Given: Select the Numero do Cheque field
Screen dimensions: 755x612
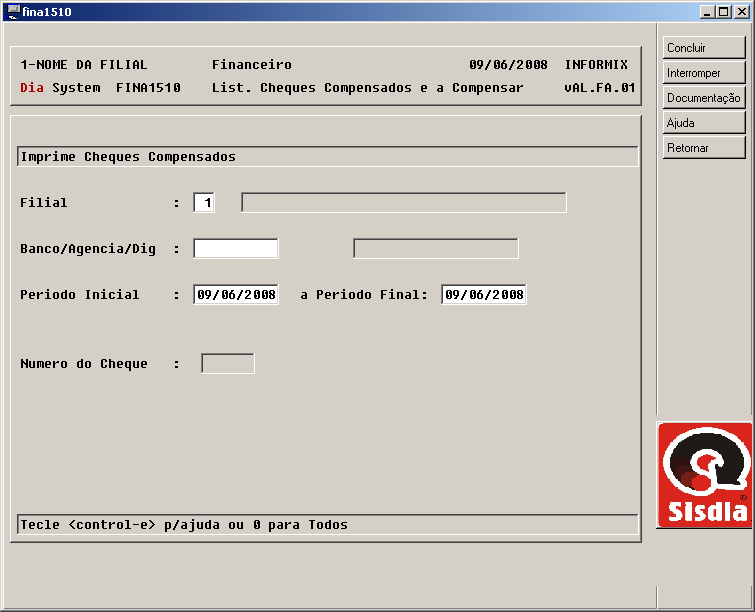Looking at the screenshot, I should pos(228,364).
